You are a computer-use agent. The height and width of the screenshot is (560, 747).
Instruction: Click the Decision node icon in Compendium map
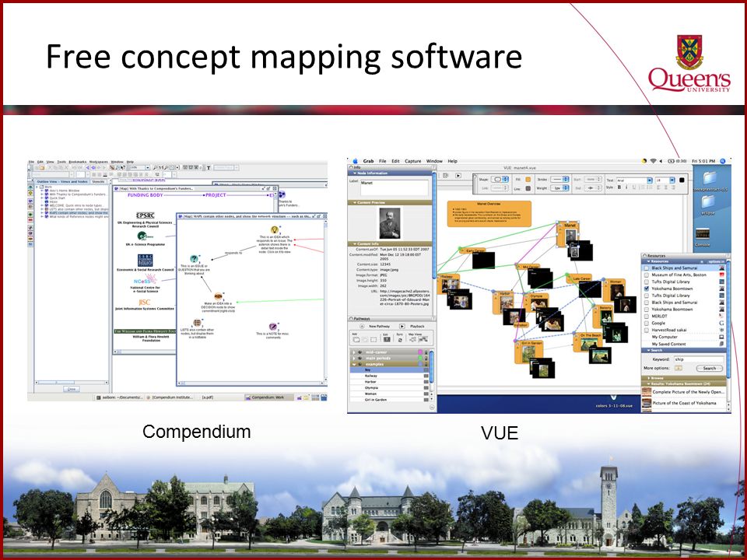click(218, 296)
